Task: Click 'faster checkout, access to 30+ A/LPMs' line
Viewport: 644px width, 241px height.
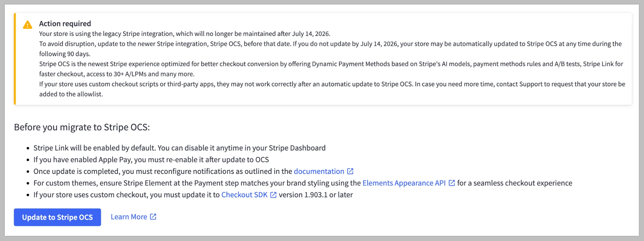Action: [x=117, y=74]
